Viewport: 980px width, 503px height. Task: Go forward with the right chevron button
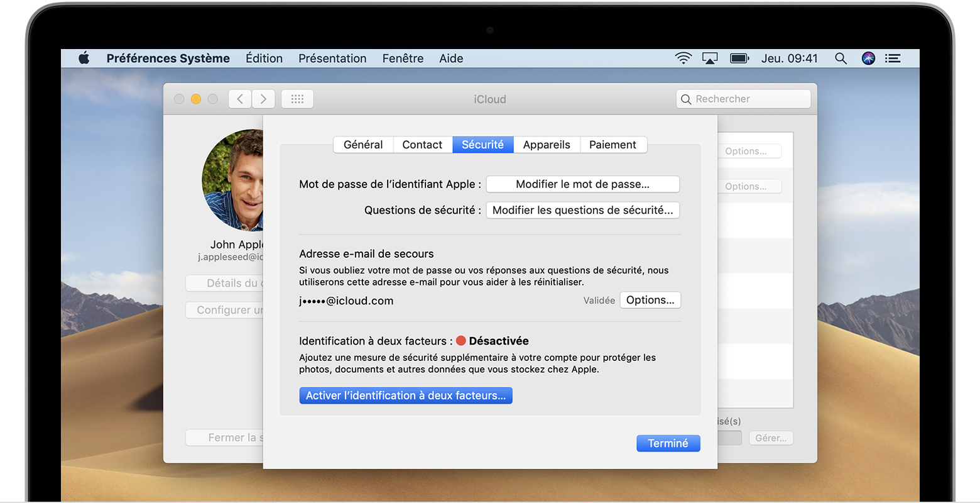coord(263,99)
